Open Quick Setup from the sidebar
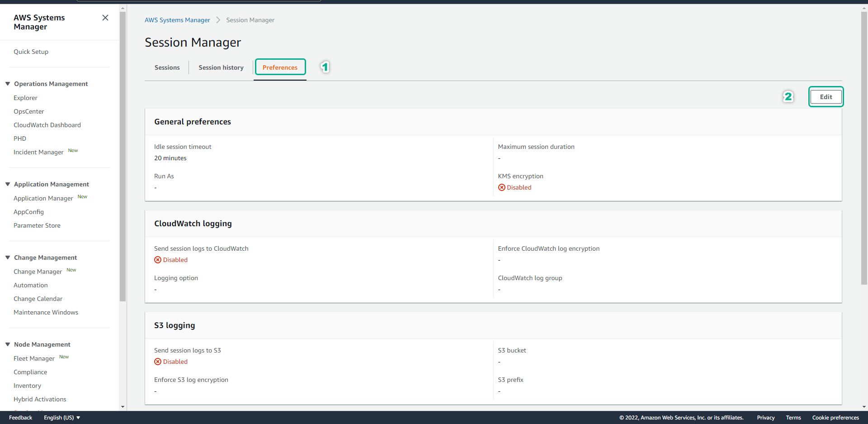The width and height of the screenshot is (868, 424). 31,51
